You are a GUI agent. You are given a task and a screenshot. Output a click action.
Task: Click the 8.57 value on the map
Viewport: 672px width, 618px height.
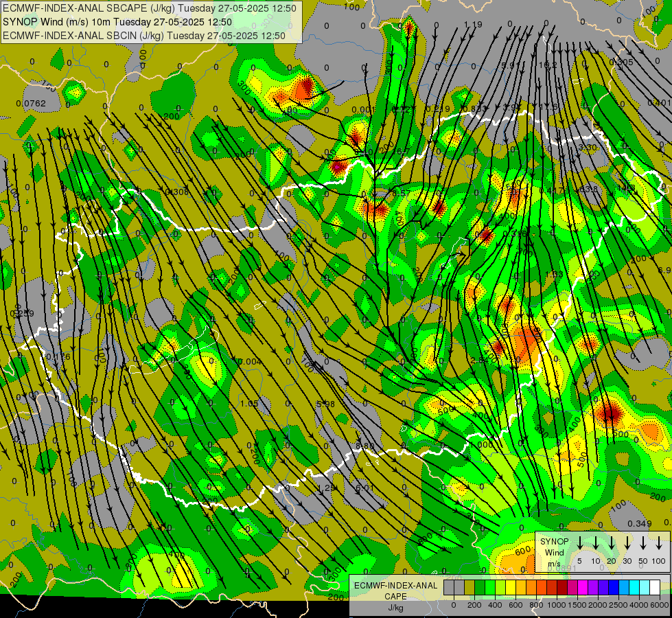(x=402, y=194)
